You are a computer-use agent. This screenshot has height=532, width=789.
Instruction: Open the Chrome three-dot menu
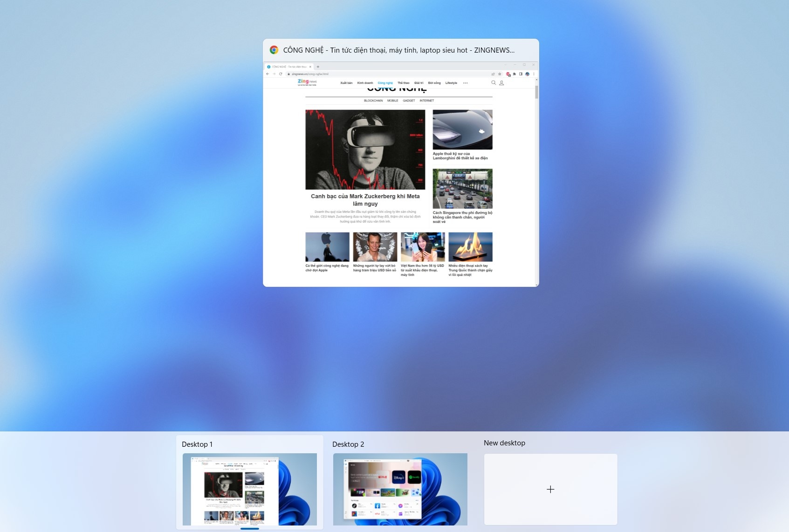pos(534,74)
